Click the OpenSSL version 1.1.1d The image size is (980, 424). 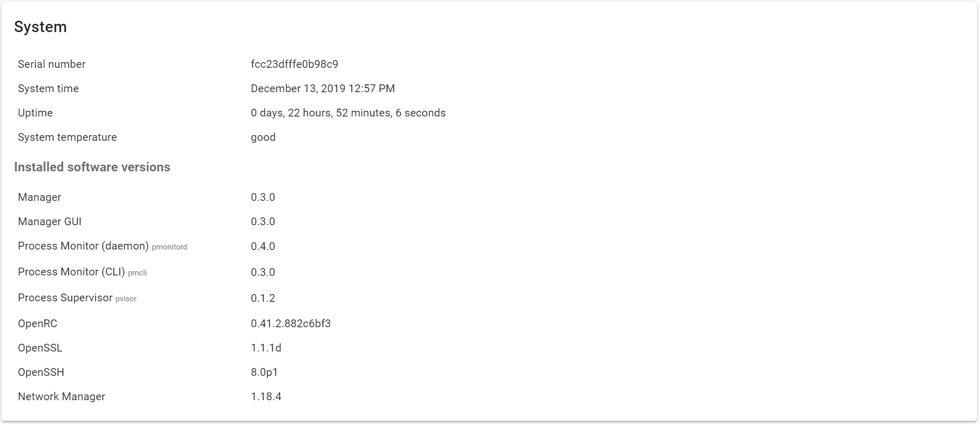pos(266,348)
